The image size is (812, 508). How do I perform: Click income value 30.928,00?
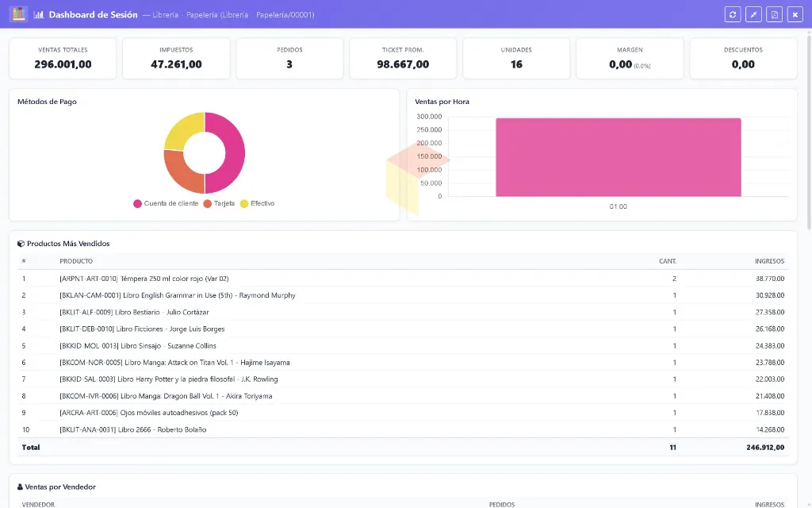click(x=769, y=295)
